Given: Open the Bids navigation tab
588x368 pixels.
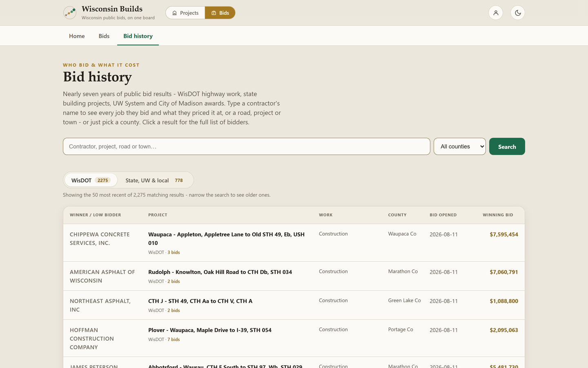Looking at the screenshot, I should (104, 36).
